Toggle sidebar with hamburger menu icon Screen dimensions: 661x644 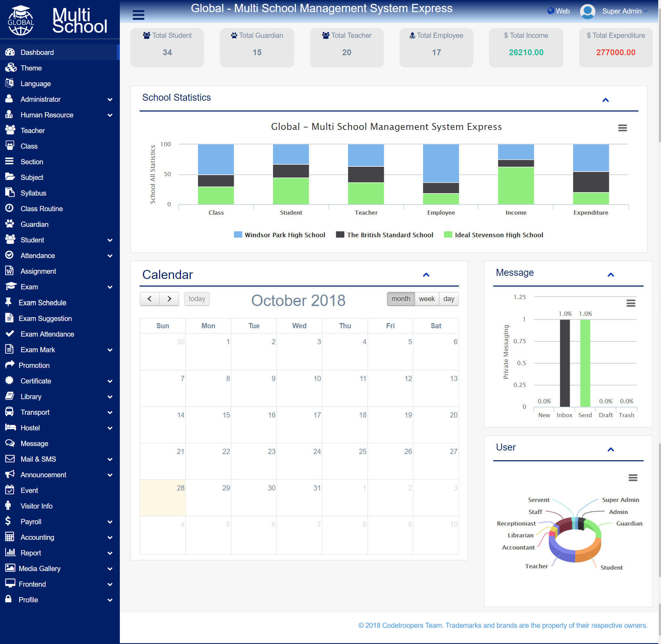(x=138, y=15)
